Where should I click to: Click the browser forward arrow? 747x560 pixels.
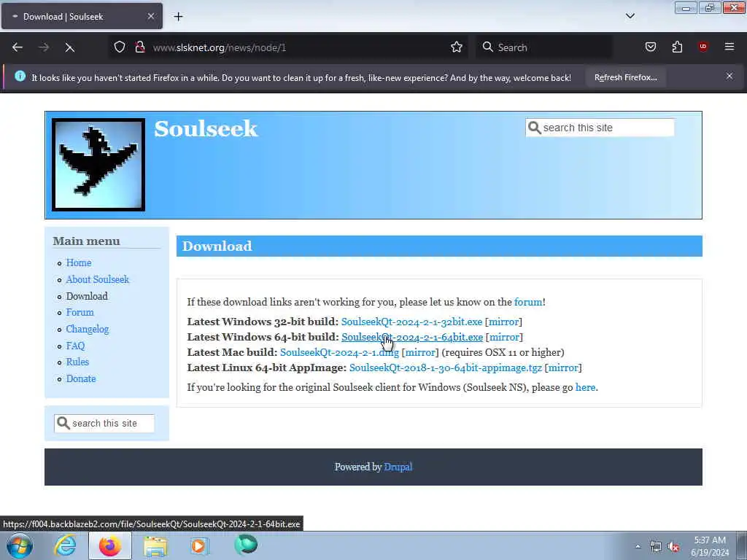tap(44, 47)
